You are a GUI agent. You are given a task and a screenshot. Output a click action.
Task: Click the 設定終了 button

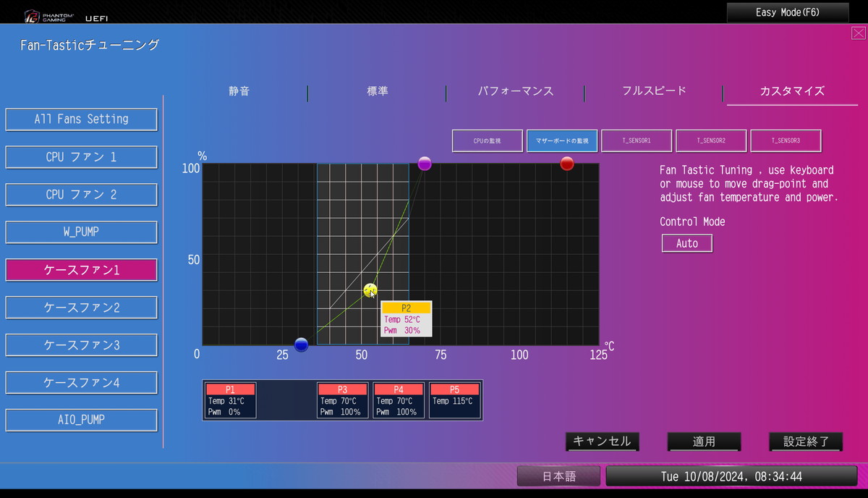(x=806, y=442)
